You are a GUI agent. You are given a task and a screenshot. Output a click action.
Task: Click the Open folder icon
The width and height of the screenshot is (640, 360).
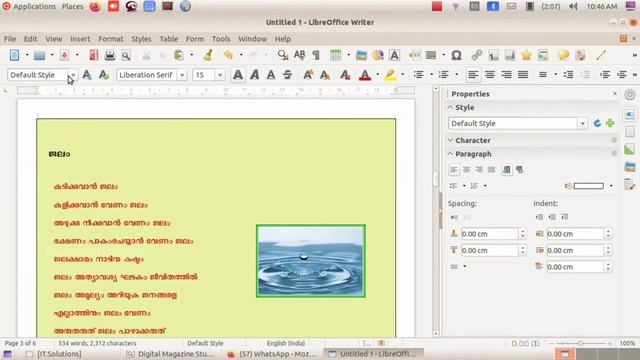(x=40, y=55)
